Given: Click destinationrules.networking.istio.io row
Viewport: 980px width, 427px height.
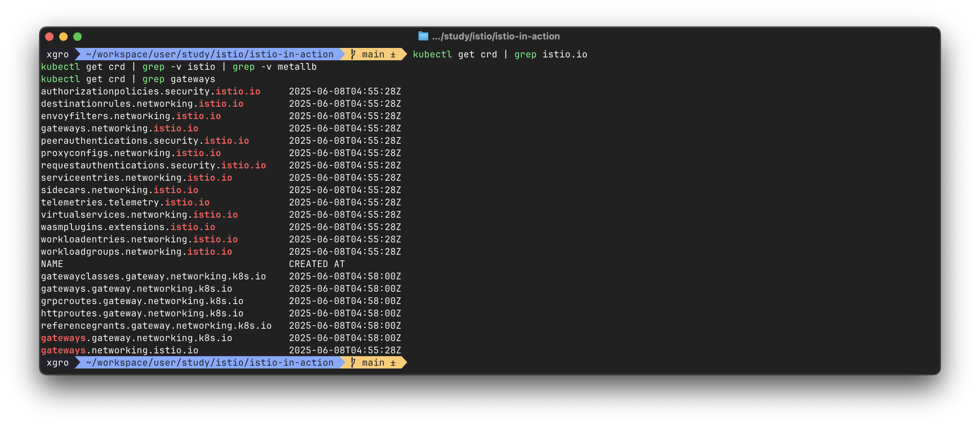Looking at the screenshot, I should click(221, 104).
